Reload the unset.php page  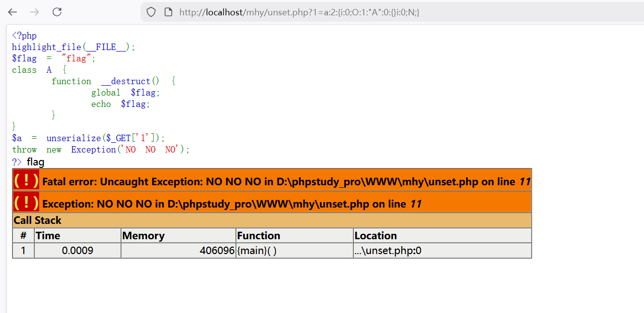point(57,12)
